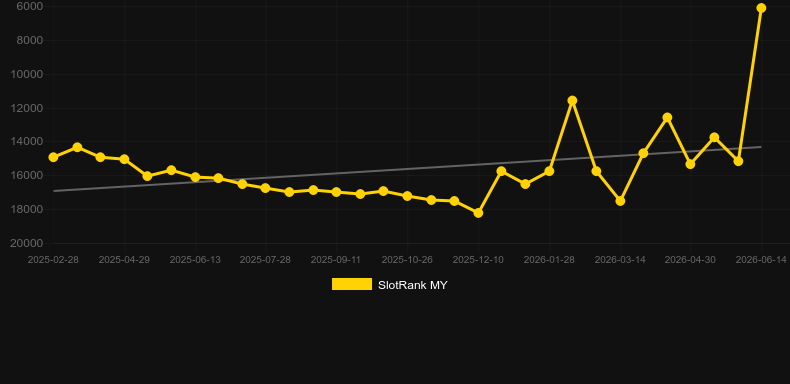Click the lowest data point at 2025-12-10

pyautogui.click(x=478, y=213)
